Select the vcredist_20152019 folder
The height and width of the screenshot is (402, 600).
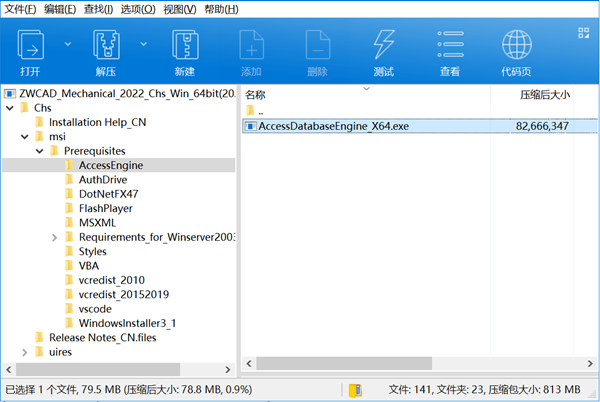(117, 295)
